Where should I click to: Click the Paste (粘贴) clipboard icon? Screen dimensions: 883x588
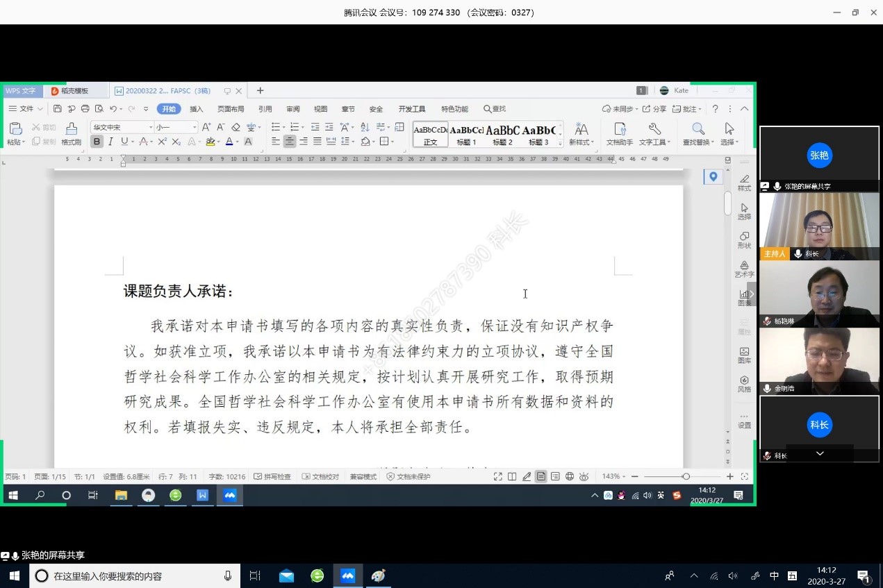point(15,129)
